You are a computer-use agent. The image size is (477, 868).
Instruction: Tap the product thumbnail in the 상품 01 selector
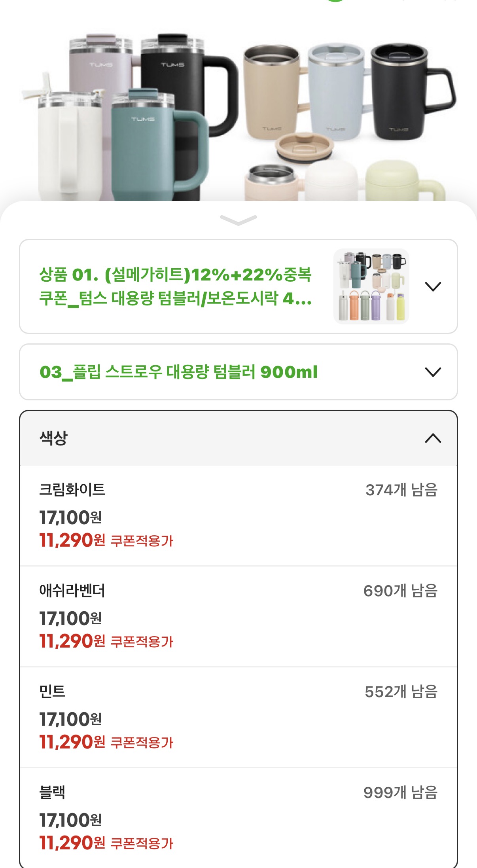pyautogui.click(x=371, y=286)
